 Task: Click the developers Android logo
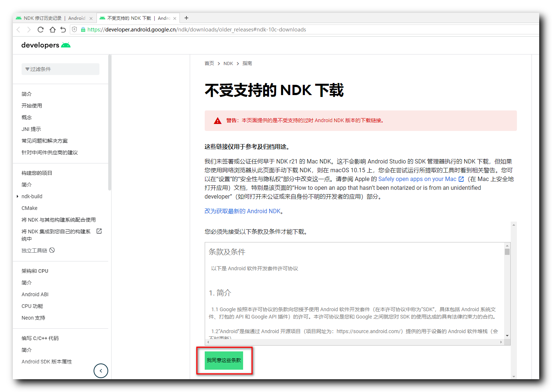click(x=46, y=45)
